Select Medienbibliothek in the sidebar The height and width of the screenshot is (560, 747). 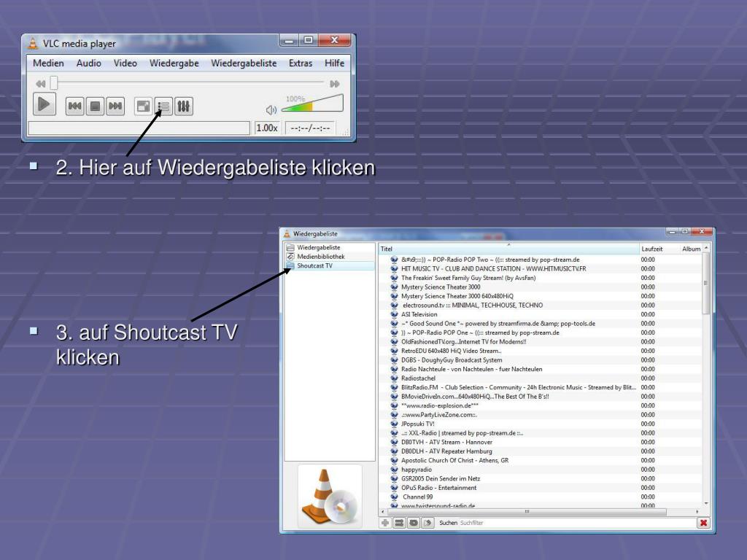pyautogui.click(x=330, y=256)
